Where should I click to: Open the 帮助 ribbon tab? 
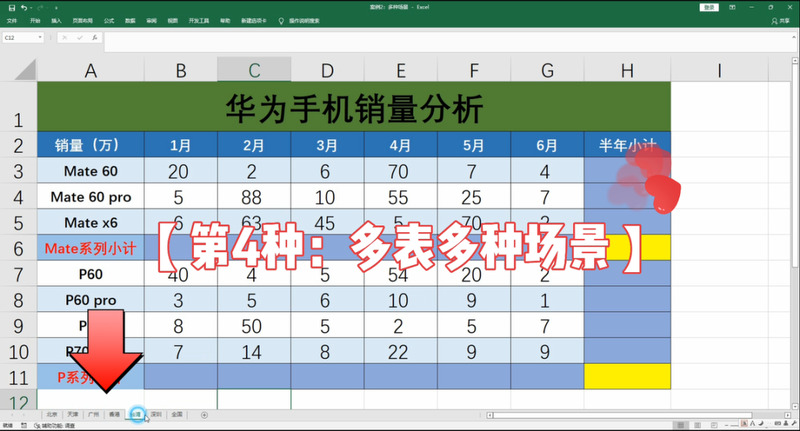click(225, 21)
